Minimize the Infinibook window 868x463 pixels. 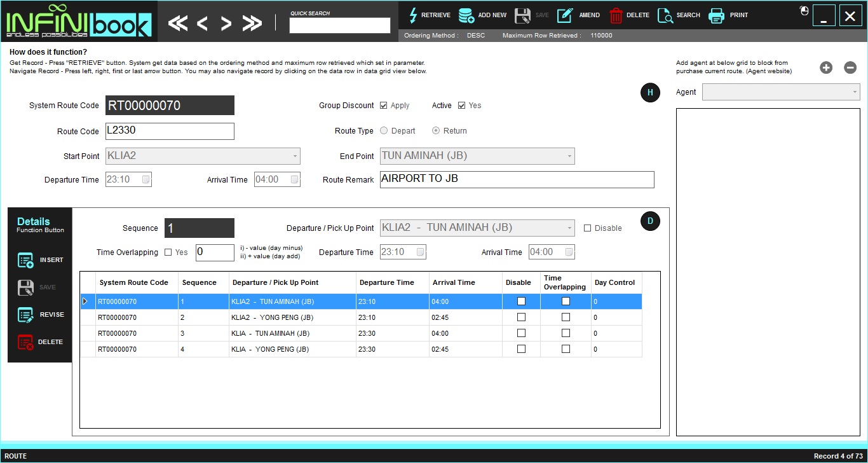click(824, 15)
